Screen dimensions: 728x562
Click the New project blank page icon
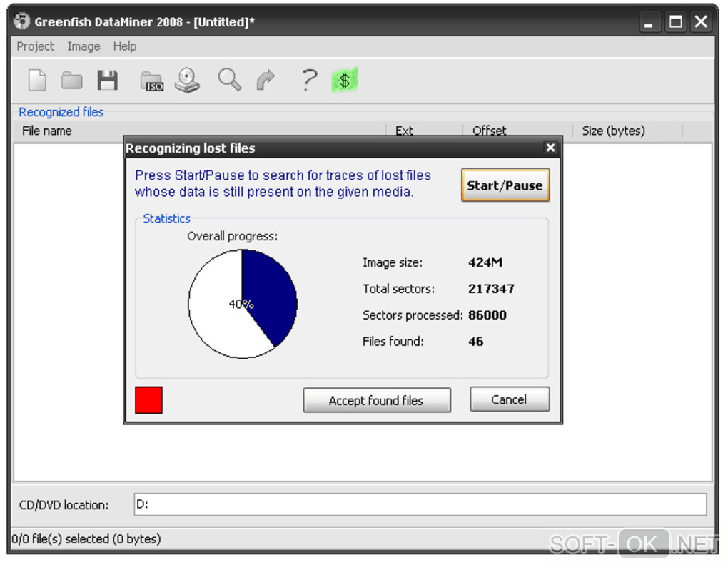[x=37, y=81]
